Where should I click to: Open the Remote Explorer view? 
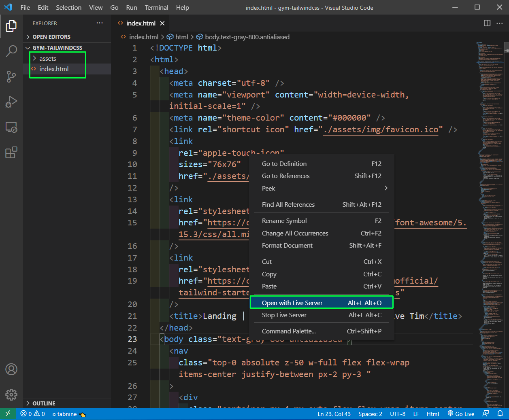click(11, 127)
